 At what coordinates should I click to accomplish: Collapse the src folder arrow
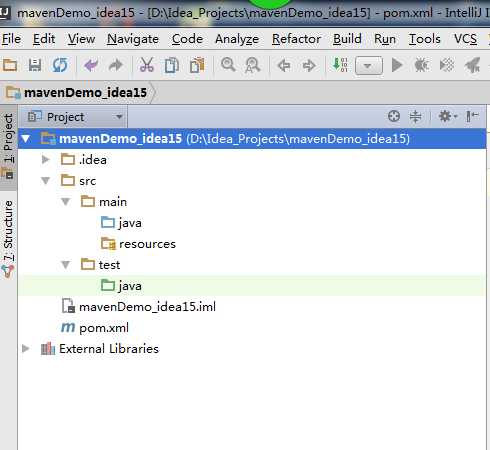[x=45, y=181]
